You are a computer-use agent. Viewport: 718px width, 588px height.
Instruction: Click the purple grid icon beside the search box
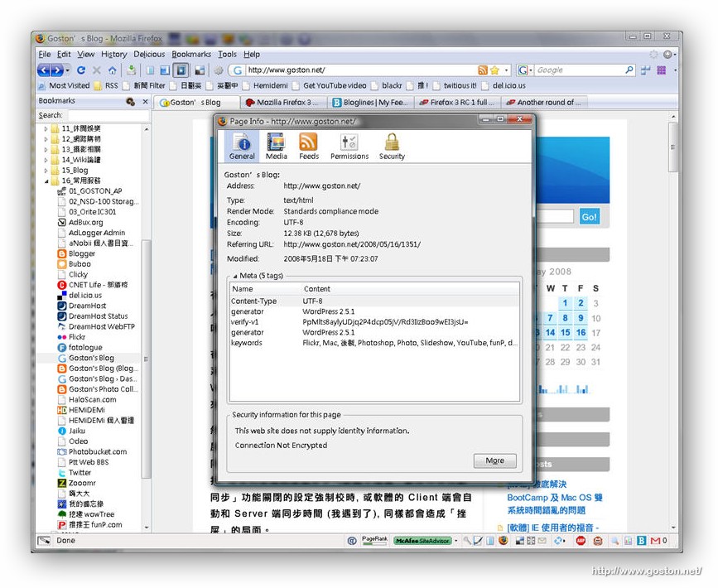pos(661,70)
